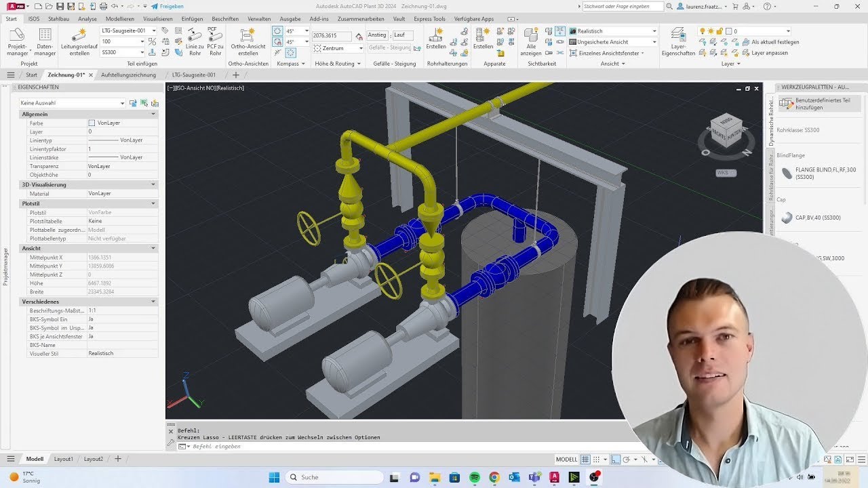The width and height of the screenshot is (868, 488).
Task: Open Windows Start menu button
Action: click(x=274, y=477)
